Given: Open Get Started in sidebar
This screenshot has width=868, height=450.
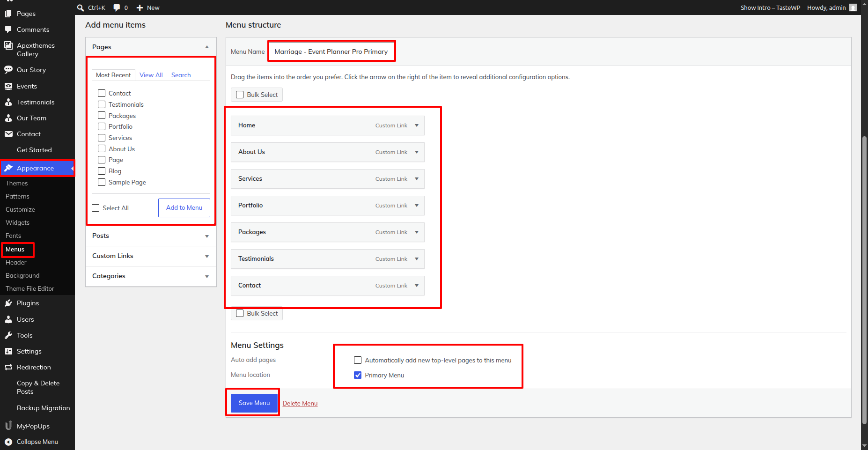Looking at the screenshot, I should click(x=34, y=150).
